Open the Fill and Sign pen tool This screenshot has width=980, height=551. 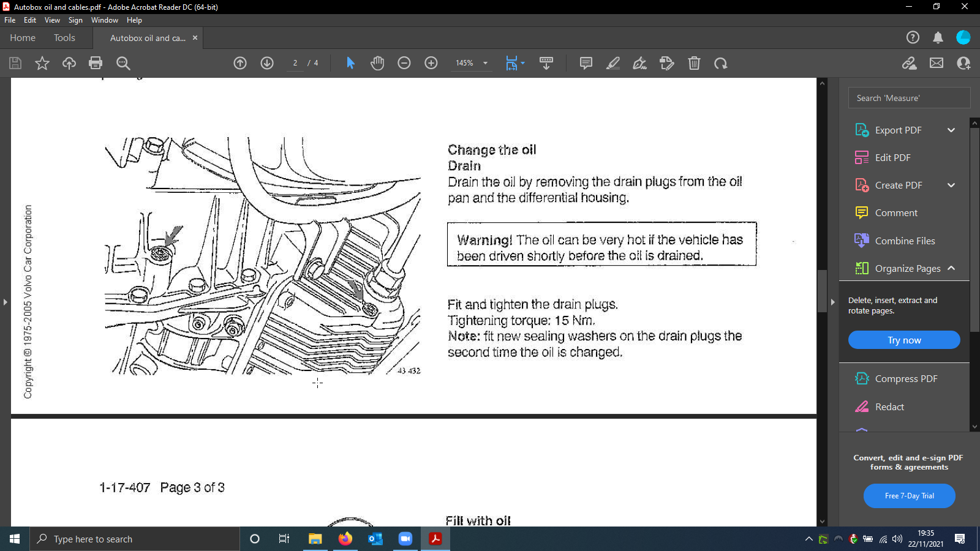click(640, 63)
